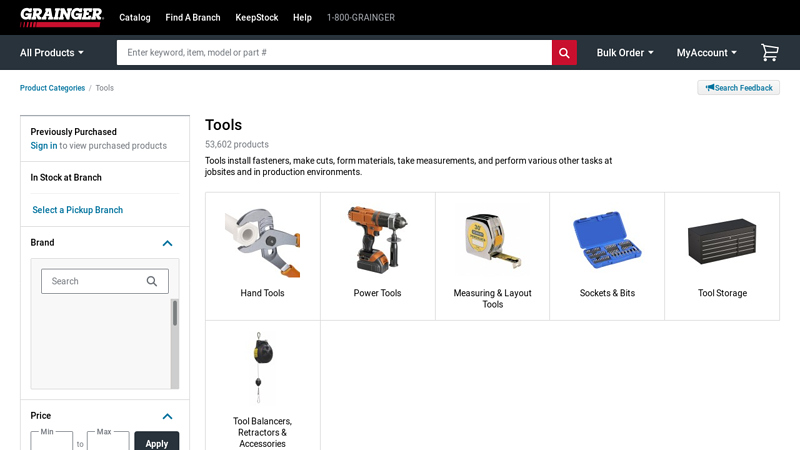Click the Power Tools label
The image size is (800, 450).
coord(378,293)
